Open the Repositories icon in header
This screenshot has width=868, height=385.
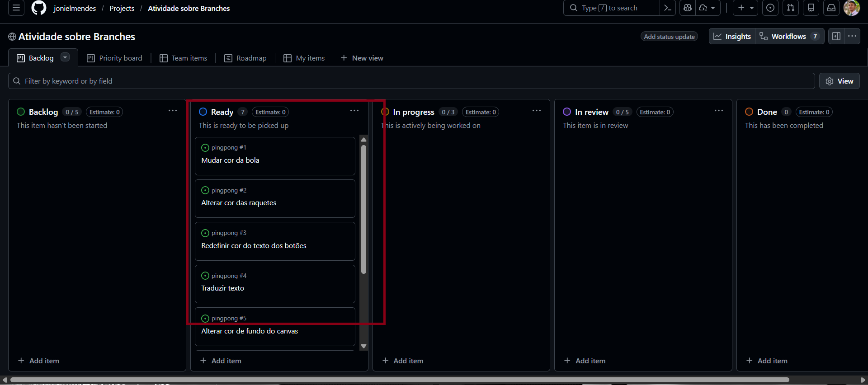(x=811, y=8)
